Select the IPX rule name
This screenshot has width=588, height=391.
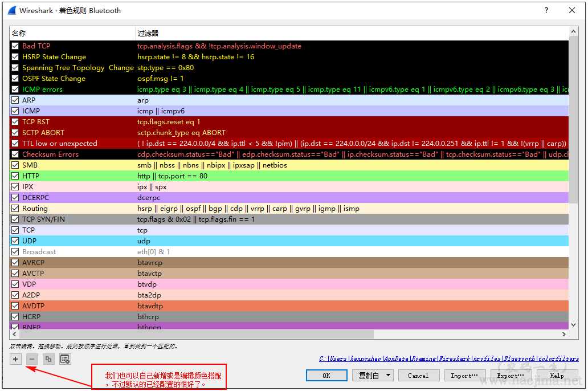click(x=28, y=187)
